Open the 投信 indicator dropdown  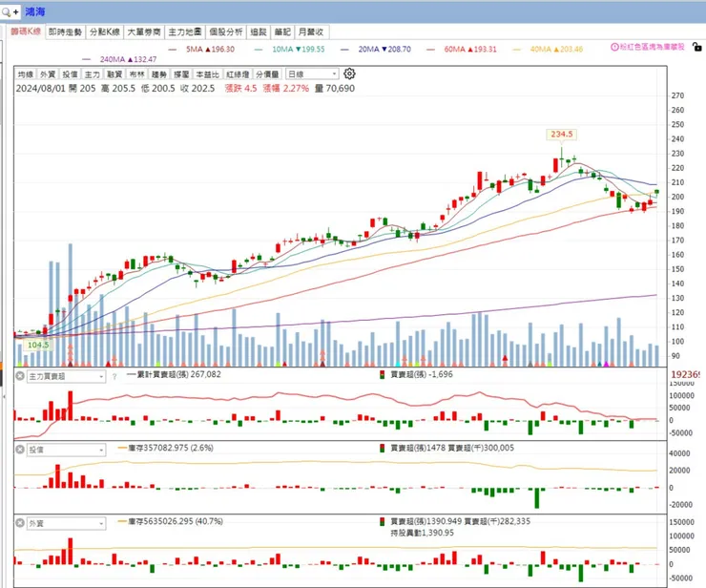pyautogui.click(x=66, y=450)
